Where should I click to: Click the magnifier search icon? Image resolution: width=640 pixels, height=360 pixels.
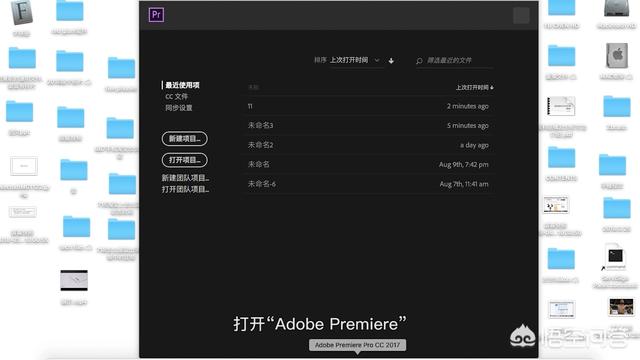[x=419, y=61]
